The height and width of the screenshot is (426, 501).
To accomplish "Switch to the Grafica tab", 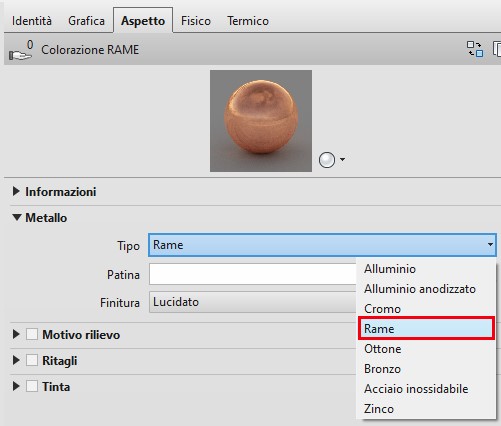I will pos(86,21).
